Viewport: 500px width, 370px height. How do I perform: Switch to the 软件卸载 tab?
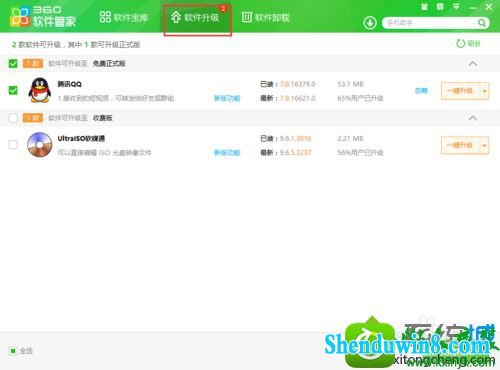(x=266, y=17)
